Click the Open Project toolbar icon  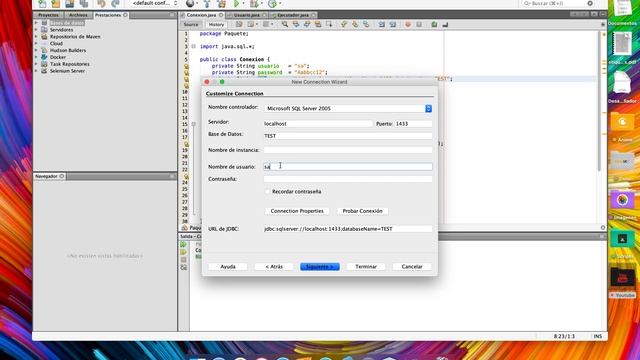click(x=70, y=4)
